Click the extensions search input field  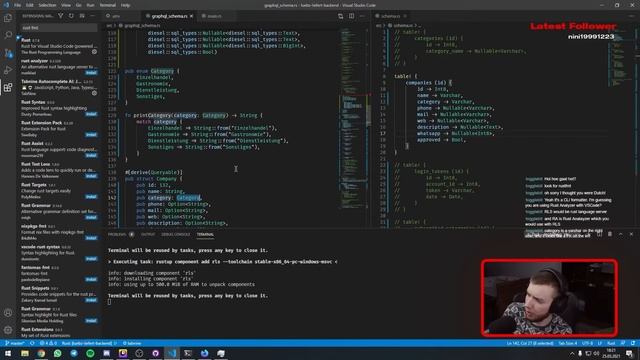pos(59,28)
